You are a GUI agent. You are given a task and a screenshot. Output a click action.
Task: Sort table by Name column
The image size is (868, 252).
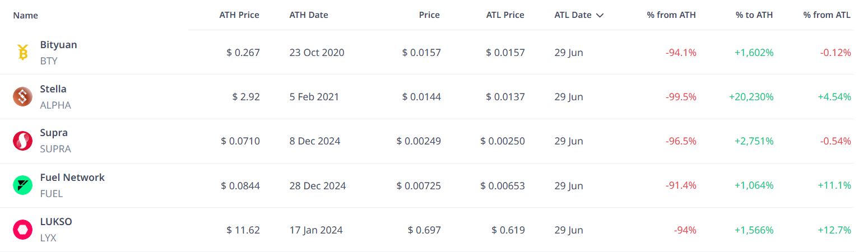click(26, 15)
